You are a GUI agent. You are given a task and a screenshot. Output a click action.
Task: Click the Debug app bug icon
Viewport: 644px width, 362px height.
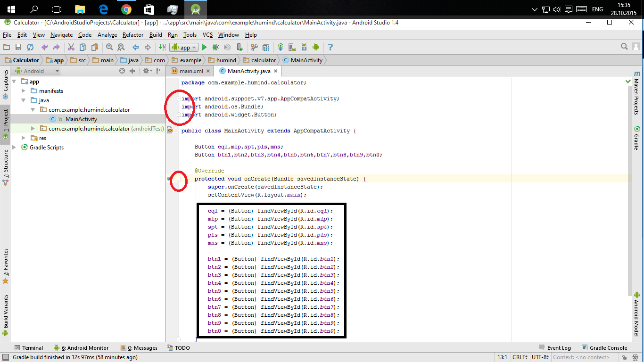tap(215, 47)
